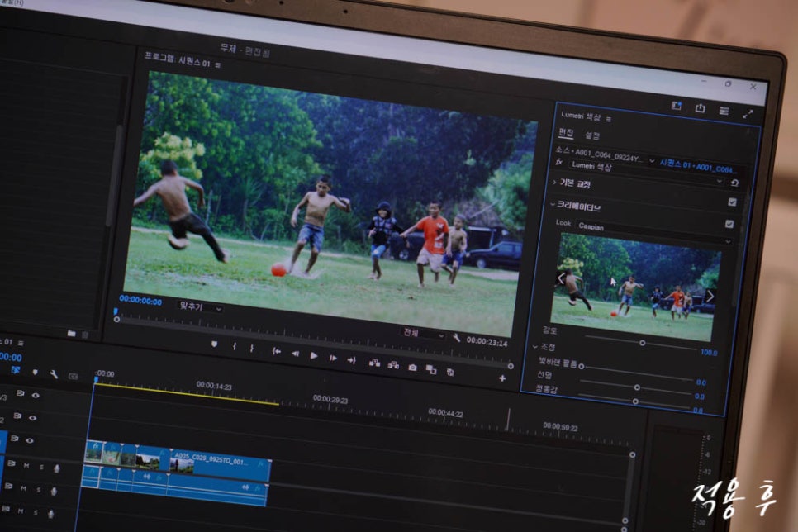Show previous Look with the left preview arrow
This screenshot has width=798, height=532.
(561, 278)
